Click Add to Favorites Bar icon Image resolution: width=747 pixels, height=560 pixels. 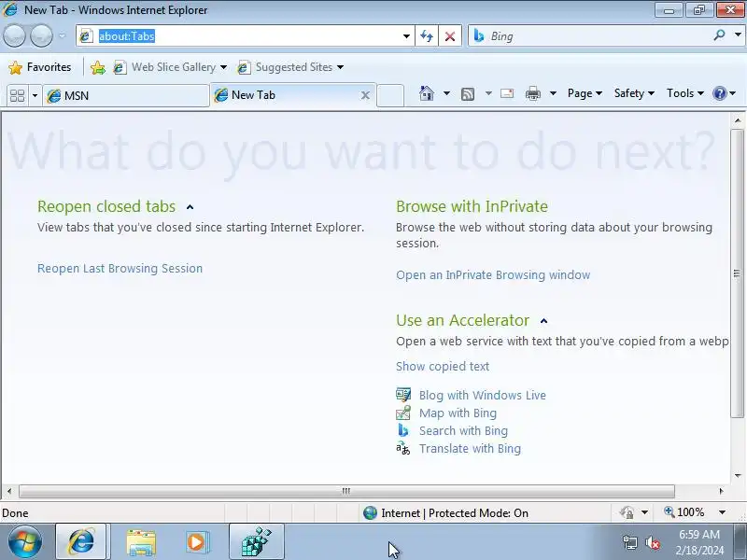tap(98, 67)
